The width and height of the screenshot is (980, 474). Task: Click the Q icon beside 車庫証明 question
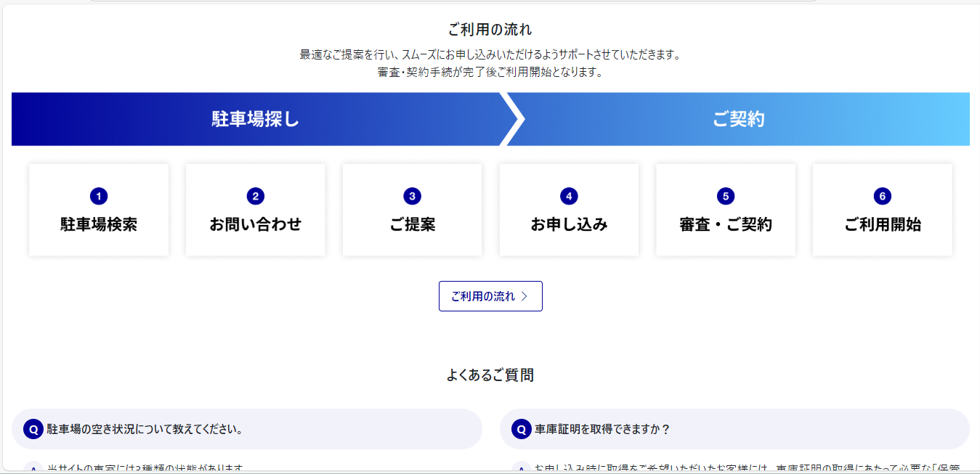pyautogui.click(x=522, y=429)
